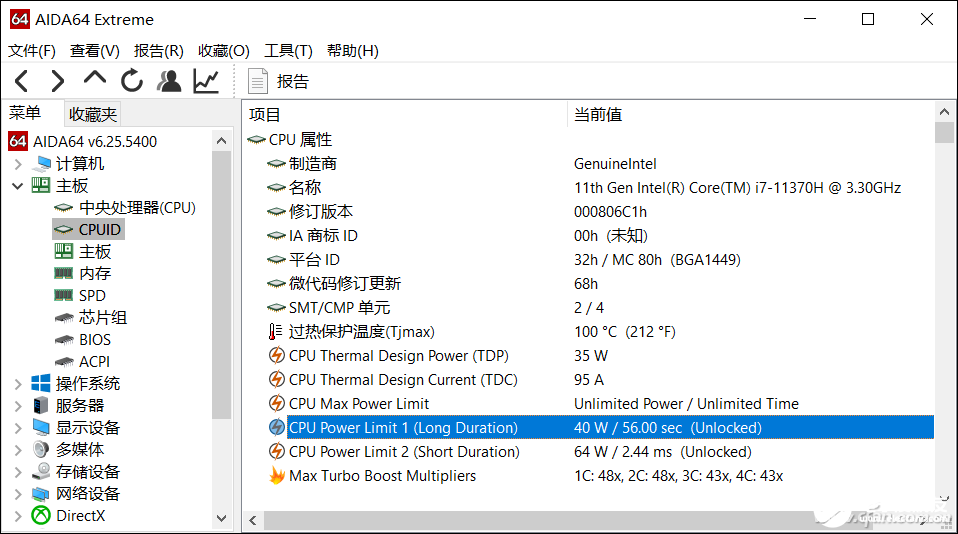
Task: Click the chip icon beside CPU 属性
Action: (256, 140)
